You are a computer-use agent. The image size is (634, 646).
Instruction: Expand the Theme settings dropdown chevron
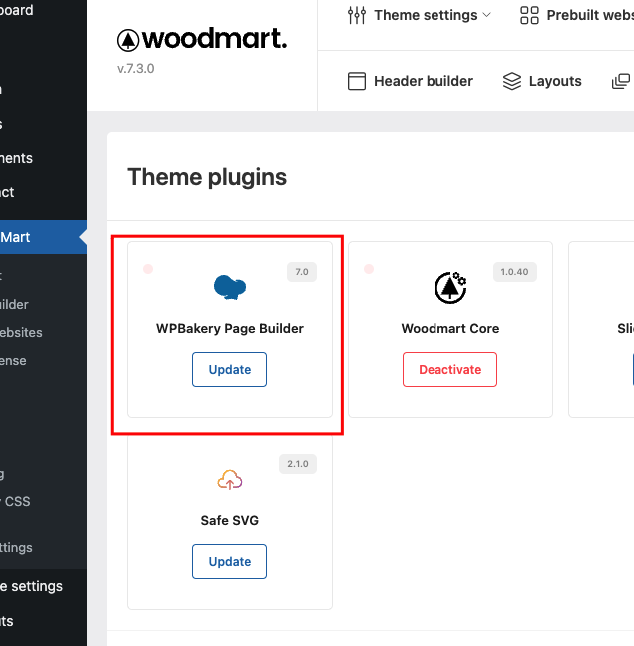pyautogui.click(x=487, y=15)
